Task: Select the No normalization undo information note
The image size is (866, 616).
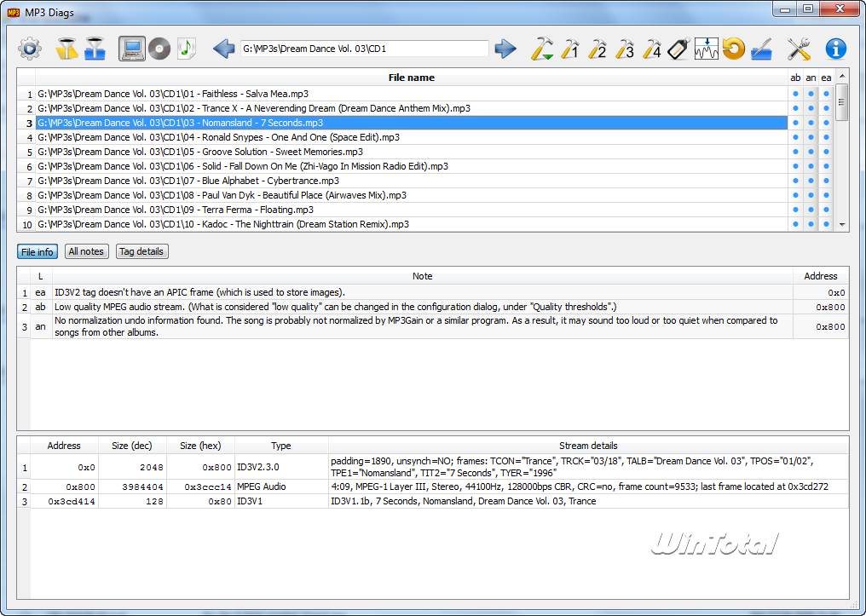Action: point(423,326)
